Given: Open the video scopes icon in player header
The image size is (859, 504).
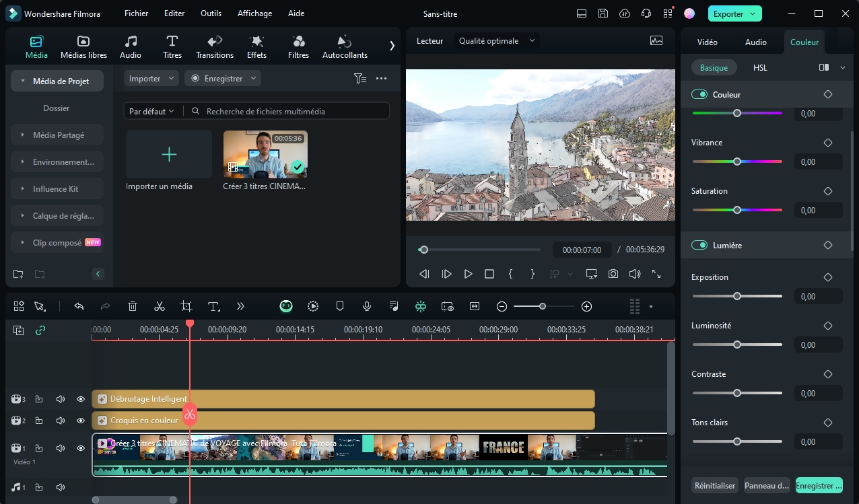Looking at the screenshot, I should [656, 40].
